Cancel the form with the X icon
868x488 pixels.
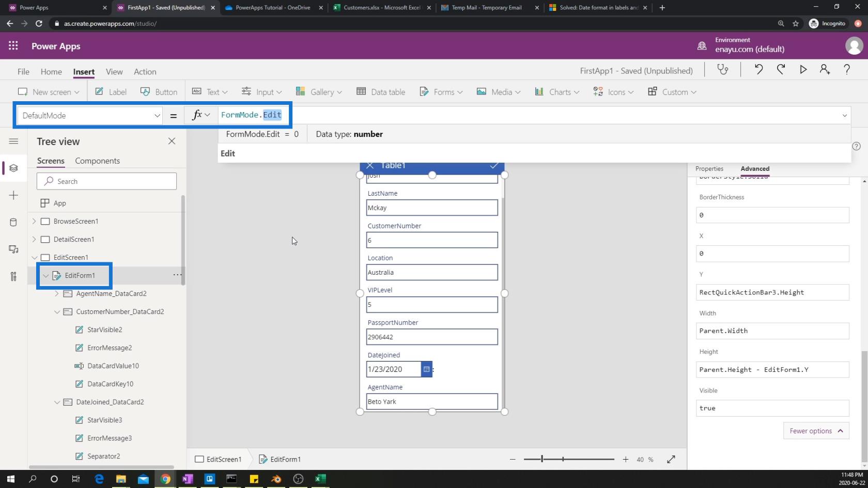tap(370, 165)
